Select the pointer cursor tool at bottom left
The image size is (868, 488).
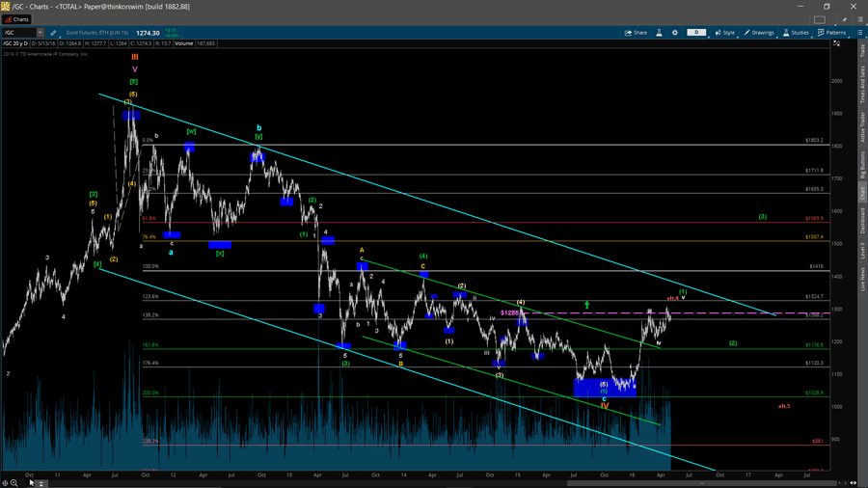[x=32, y=483]
